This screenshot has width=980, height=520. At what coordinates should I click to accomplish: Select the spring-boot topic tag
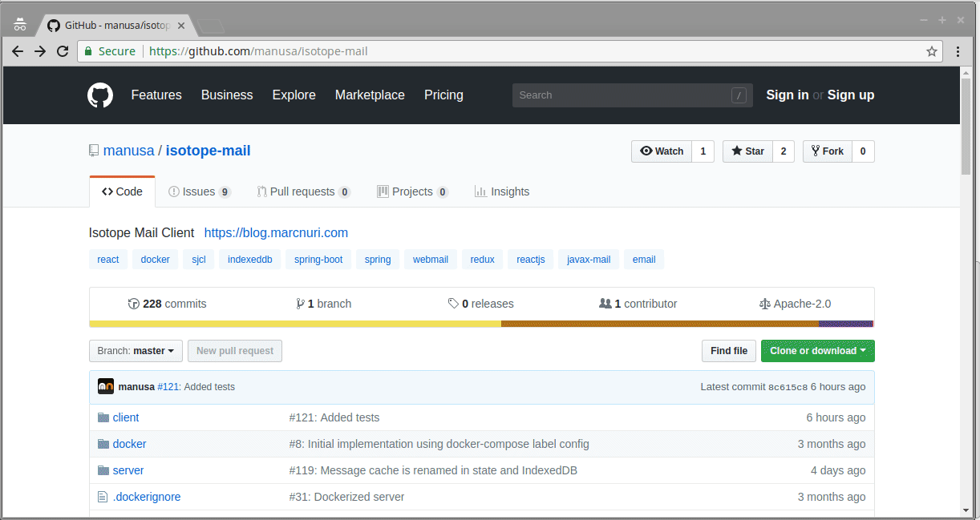click(x=318, y=260)
